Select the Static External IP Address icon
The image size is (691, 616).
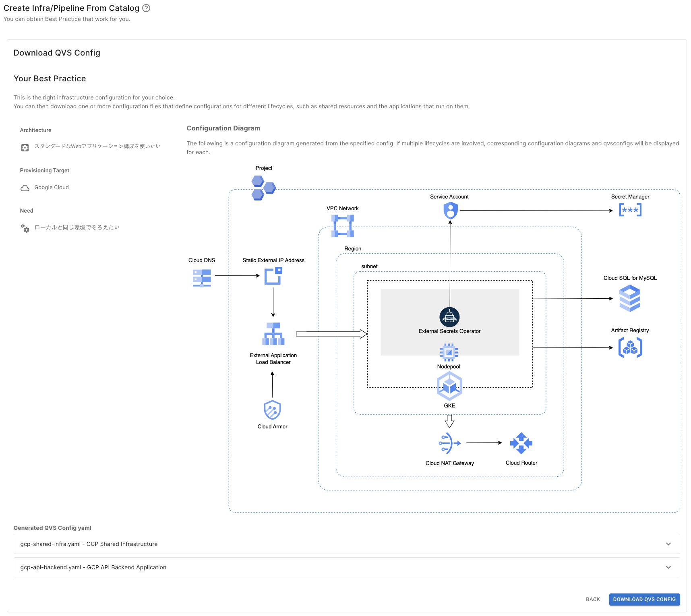coord(273,276)
